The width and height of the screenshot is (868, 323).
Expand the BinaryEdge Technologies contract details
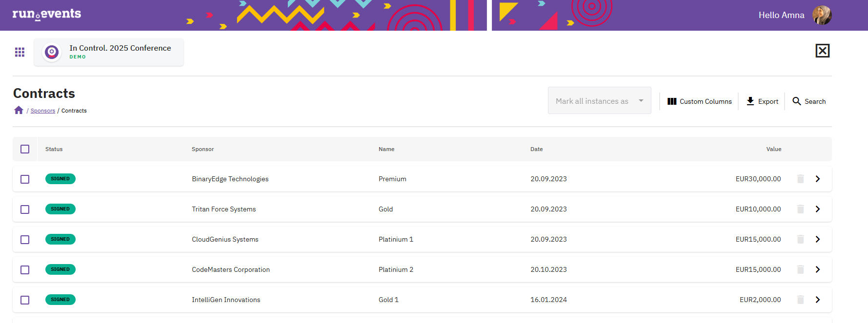(x=818, y=179)
